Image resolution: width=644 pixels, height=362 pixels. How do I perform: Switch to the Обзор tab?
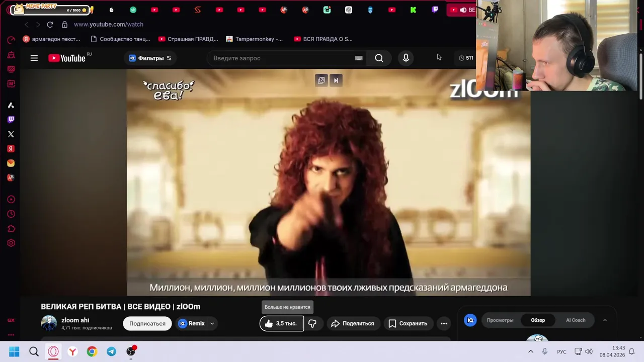point(538,320)
